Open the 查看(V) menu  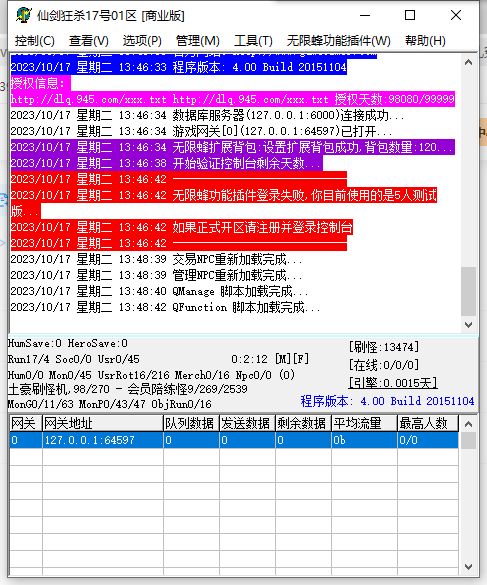pyautogui.click(x=89, y=40)
